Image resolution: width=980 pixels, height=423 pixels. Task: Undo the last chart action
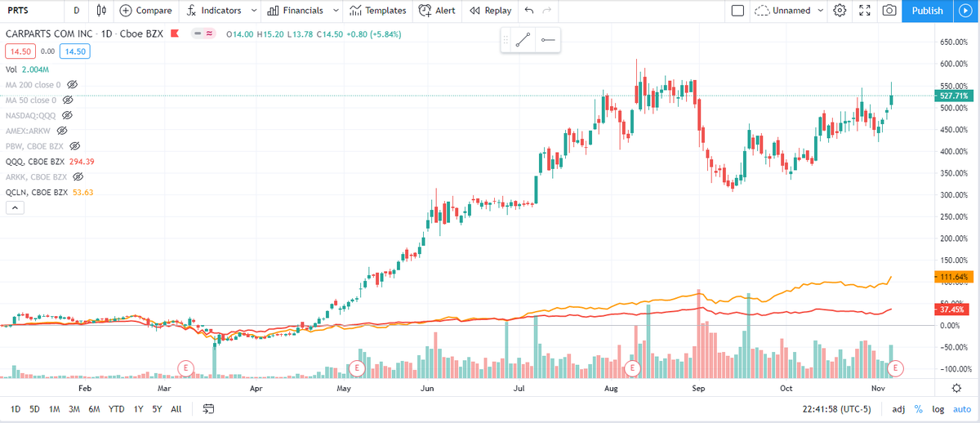click(529, 11)
